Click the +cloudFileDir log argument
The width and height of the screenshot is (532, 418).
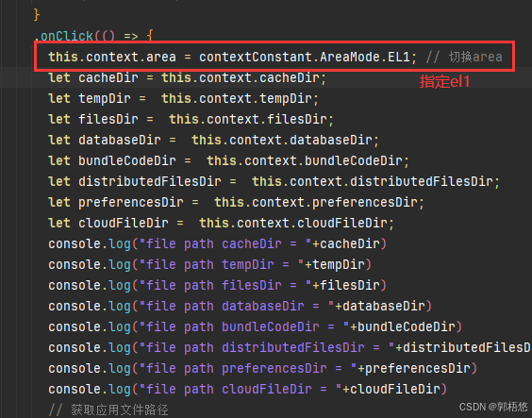pyautogui.click(x=391, y=389)
